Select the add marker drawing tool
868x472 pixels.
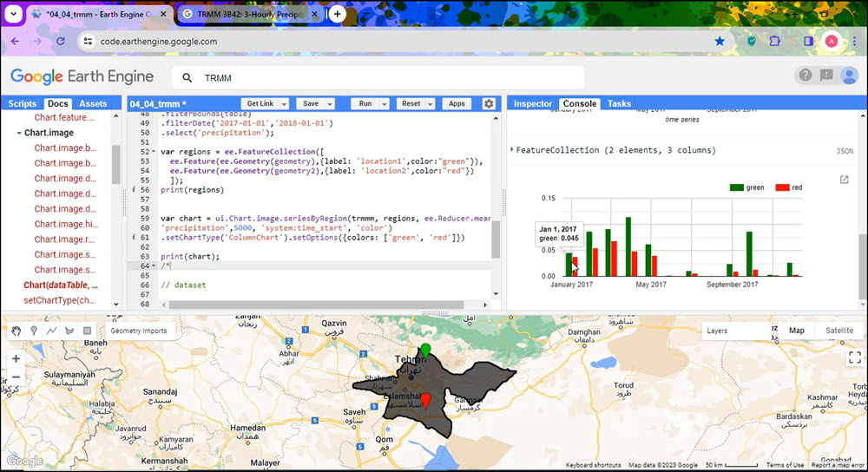(34, 331)
